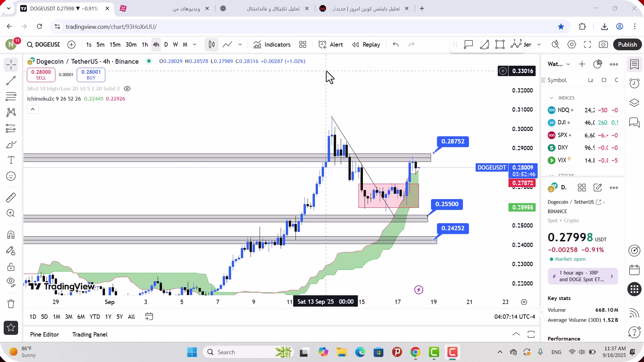Click the 0.28000 SELL button

tap(41, 75)
